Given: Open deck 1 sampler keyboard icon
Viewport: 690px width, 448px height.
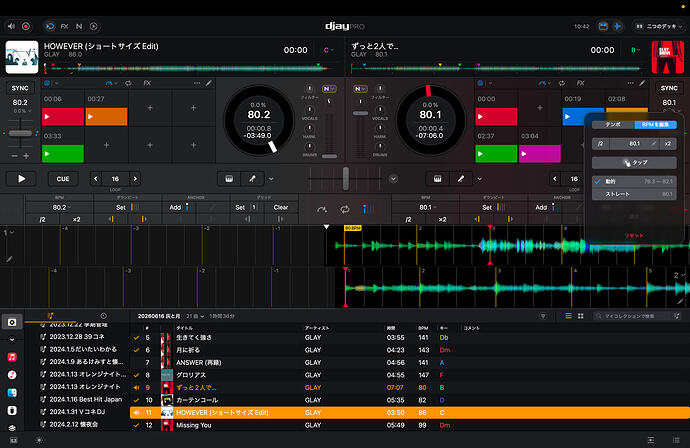Looking at the screenshot, I should (x=229, y=179).
